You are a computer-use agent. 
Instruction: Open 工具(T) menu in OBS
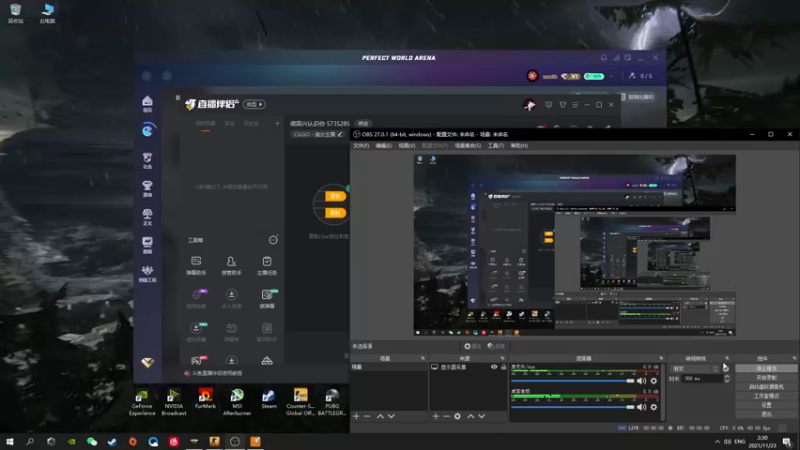pos(496,145)
